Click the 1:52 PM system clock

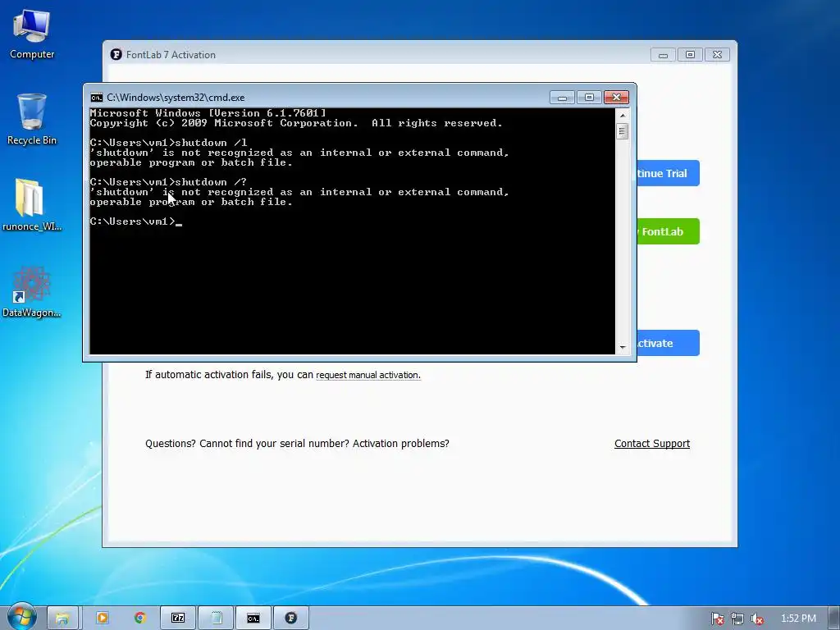(x=798, y=619)
